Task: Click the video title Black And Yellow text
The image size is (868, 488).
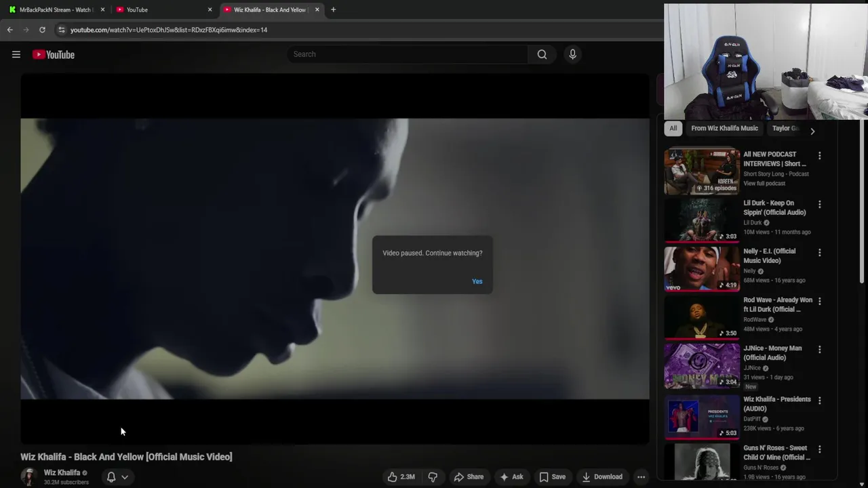Action: (x=126, y=457)
